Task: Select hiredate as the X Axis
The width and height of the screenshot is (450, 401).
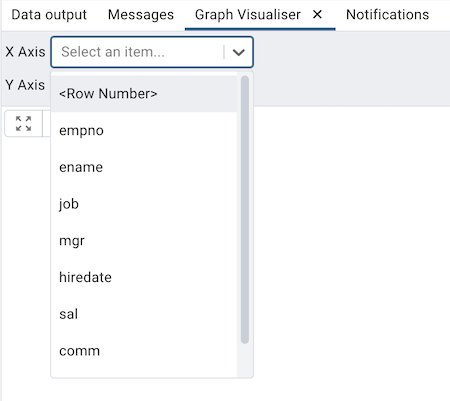Action: coord(144,277)
